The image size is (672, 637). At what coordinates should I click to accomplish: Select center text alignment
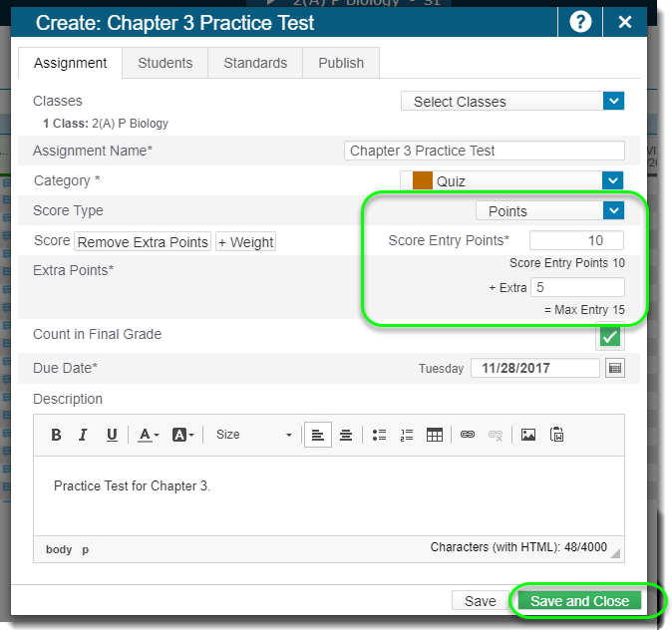click(345, 435)
